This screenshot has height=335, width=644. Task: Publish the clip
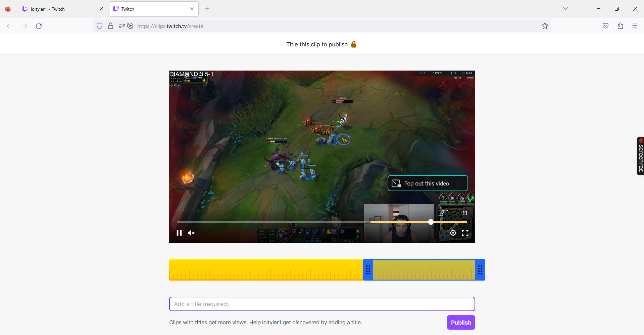[x=461, y=322]
